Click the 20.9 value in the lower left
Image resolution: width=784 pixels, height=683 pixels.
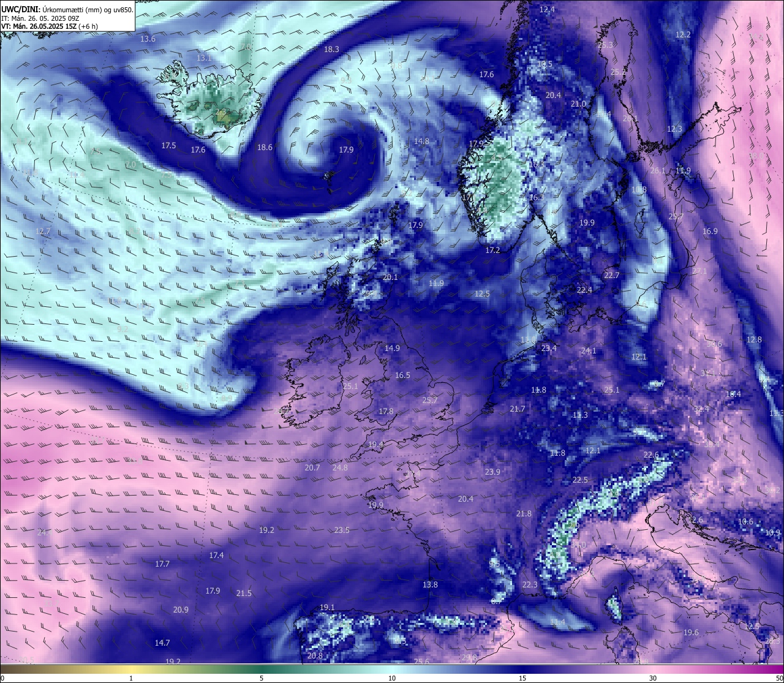181,610
